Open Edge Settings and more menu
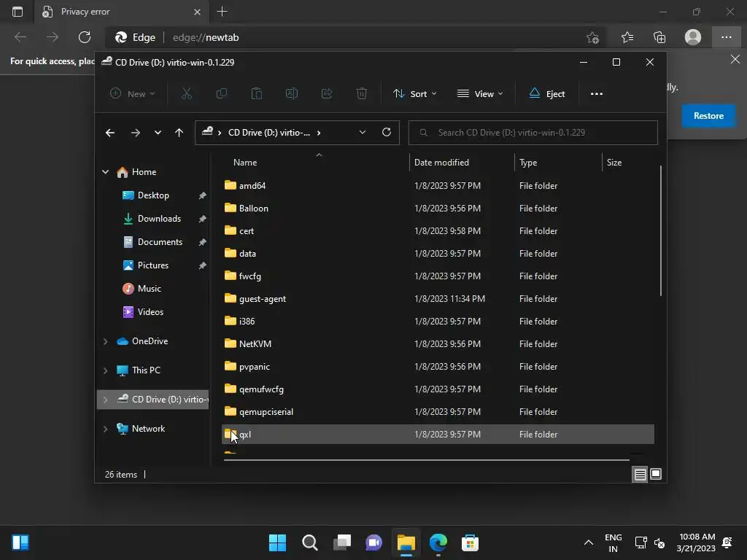747x560 pixels. 726,37
